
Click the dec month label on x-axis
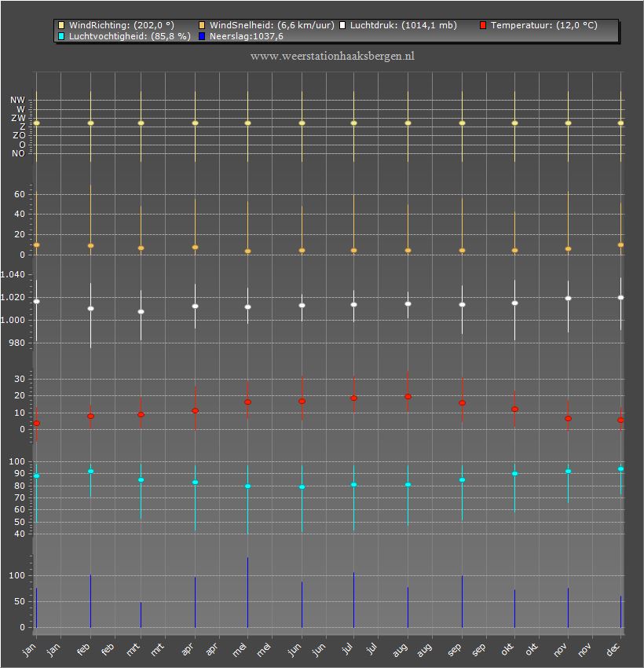(613, 650)
